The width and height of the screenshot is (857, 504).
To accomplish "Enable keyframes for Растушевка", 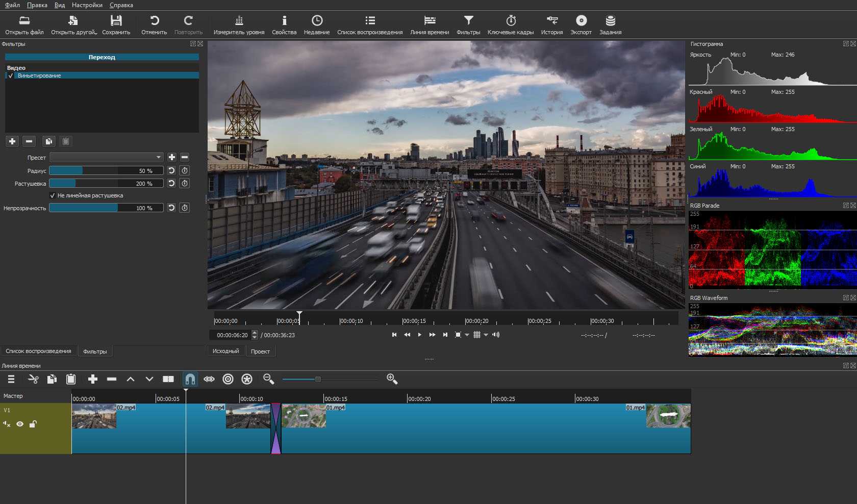I will [185, 183].
